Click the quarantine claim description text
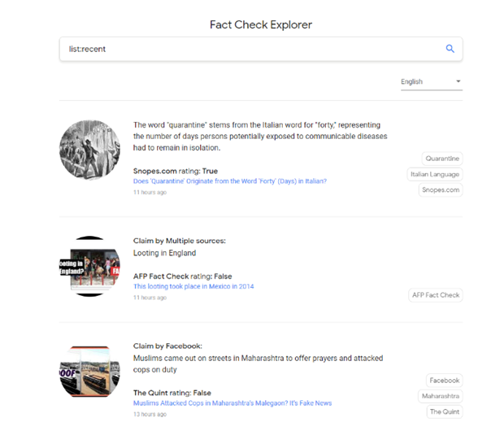 click(x=260, y=136)
